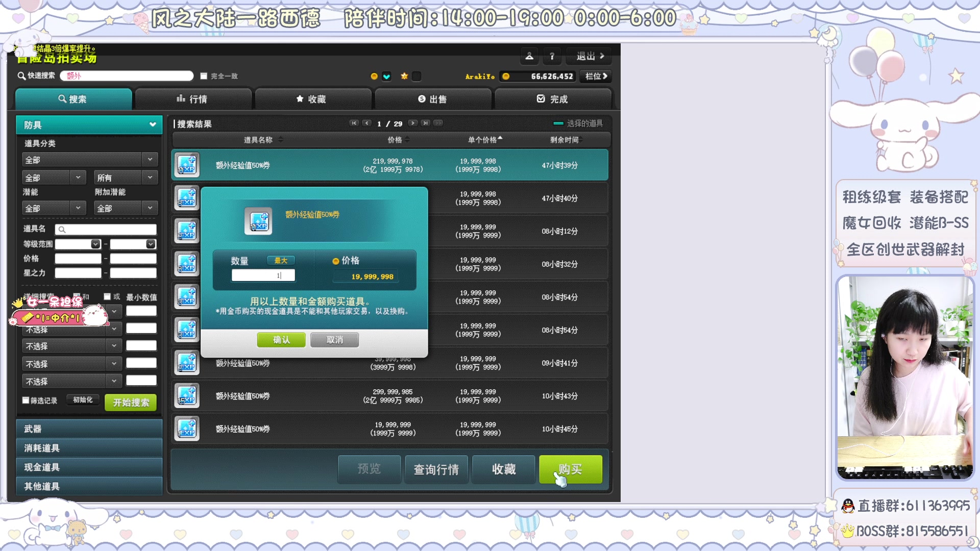
Task: Switch to the 行情 market tab
Action: click(193, 99)
